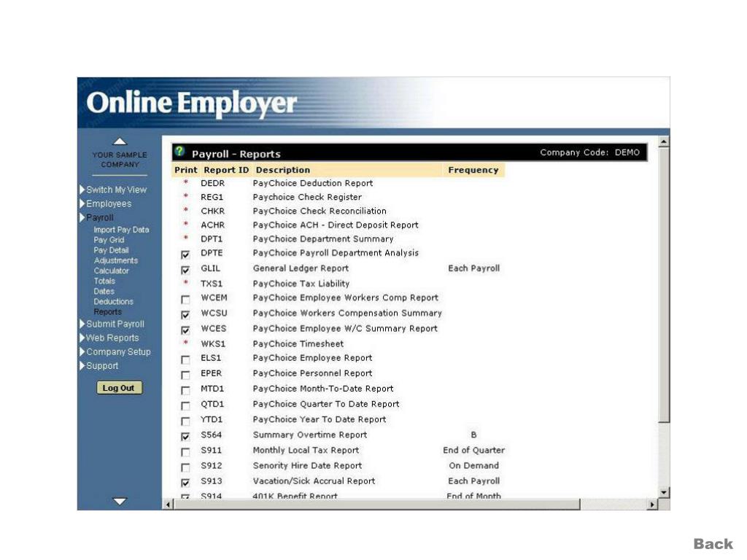Click the Frequency column header
The height and width of the screenshot is (560, 747).
click(473, 170)
